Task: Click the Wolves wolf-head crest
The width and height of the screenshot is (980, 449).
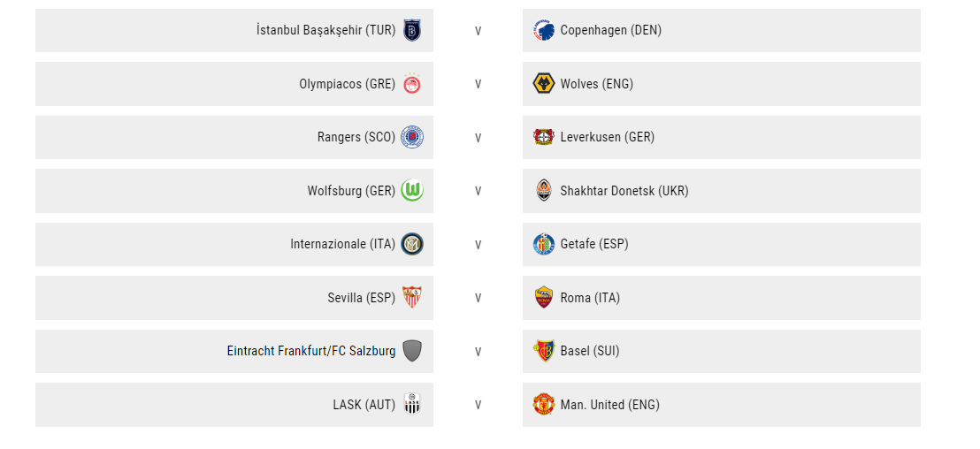Action: tap(544, 84)
